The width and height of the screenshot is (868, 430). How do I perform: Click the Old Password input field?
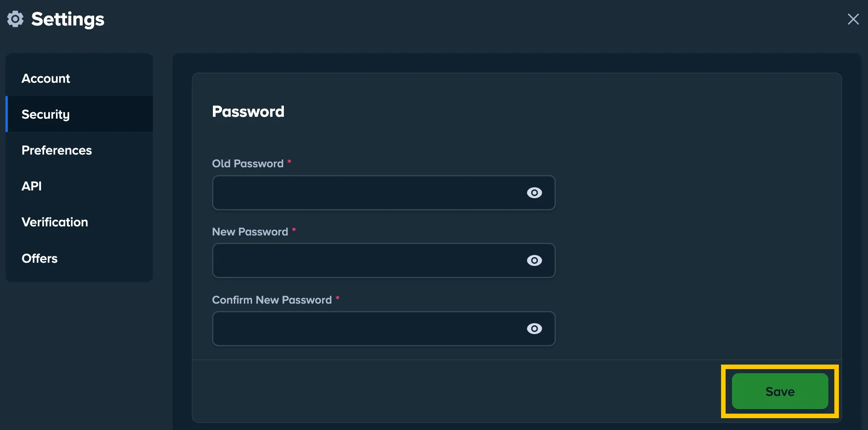tap(364, 193)
